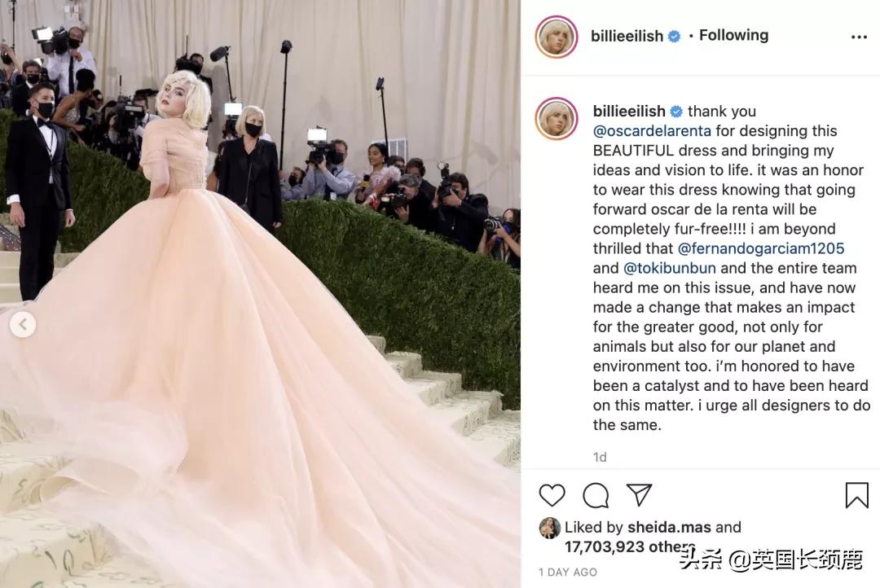This screenshot has width=880, height=588.
Task: Like the post with the heart icon
Action: (552, 495)
